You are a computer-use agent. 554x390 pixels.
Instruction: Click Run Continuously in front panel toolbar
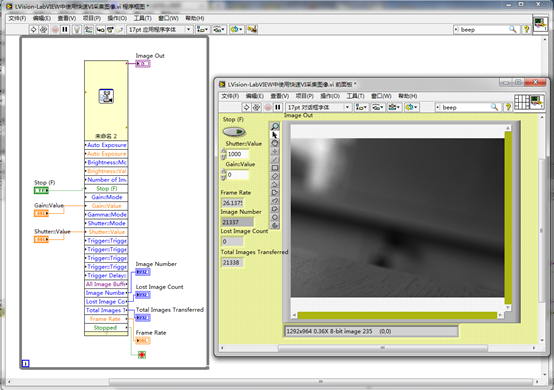click(257, 107)
